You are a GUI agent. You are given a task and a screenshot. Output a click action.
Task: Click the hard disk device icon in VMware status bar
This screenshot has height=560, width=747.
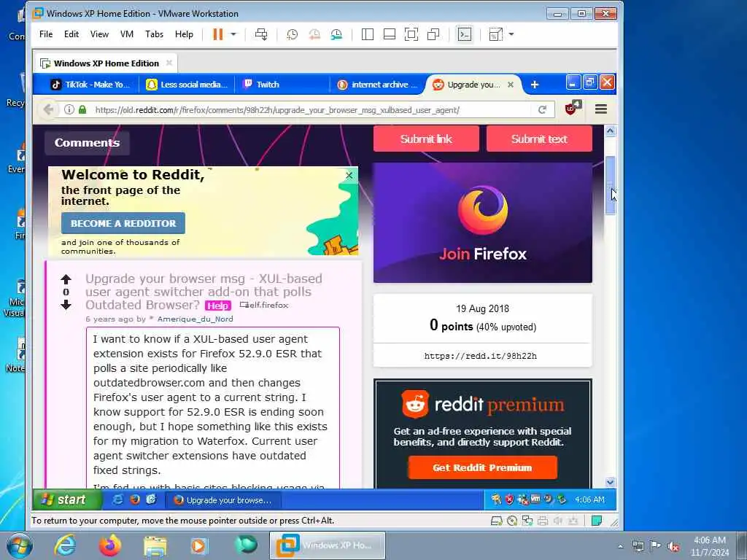(x=496, y=521)
